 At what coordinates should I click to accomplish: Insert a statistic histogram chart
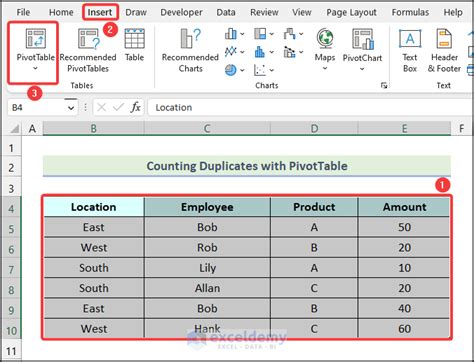coord(260,52)
